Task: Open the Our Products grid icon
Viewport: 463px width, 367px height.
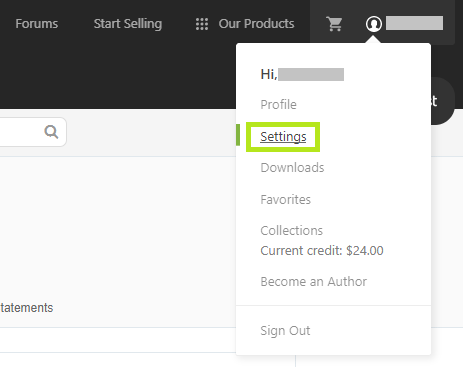Action: click(202, 24)
